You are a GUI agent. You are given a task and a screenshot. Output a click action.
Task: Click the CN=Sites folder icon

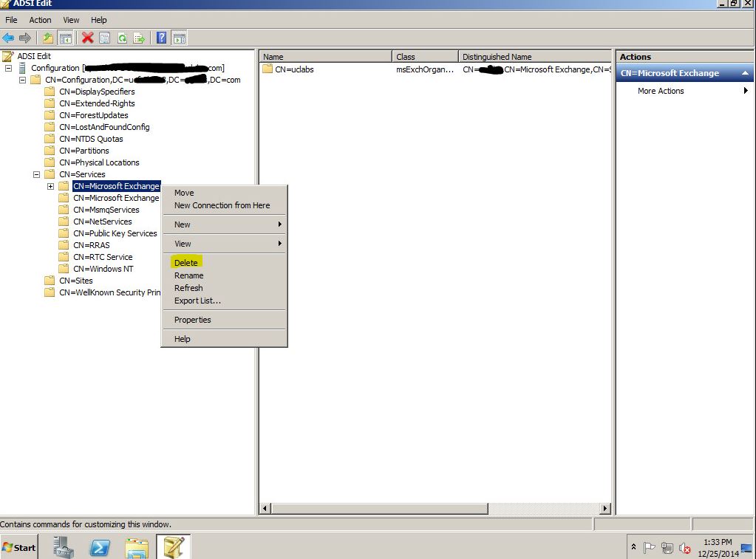point(50,281)
